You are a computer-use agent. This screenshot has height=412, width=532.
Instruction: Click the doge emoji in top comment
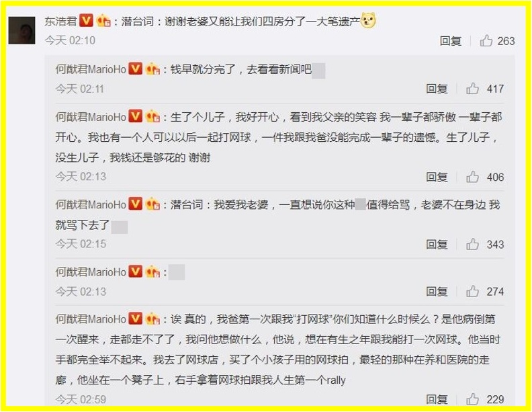[x=368, y=20]
